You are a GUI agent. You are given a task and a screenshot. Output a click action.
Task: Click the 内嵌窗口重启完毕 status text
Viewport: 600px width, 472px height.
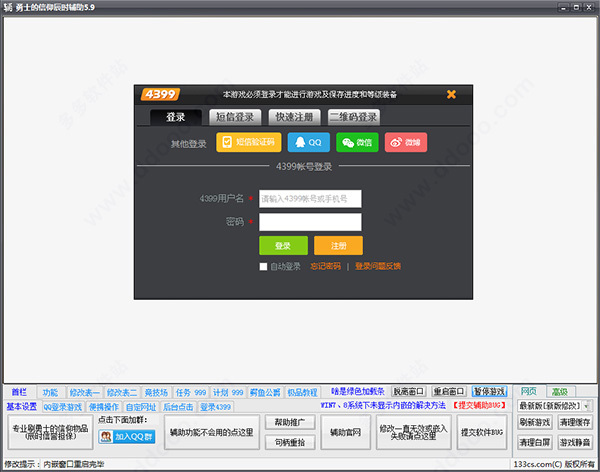pyautogui.click(x=73, y=464)
